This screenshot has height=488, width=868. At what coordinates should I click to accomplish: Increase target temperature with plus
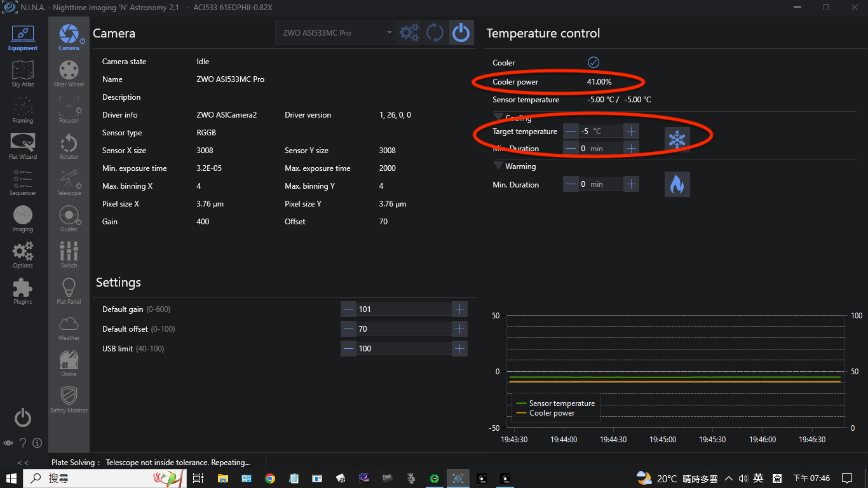[631, 131]
